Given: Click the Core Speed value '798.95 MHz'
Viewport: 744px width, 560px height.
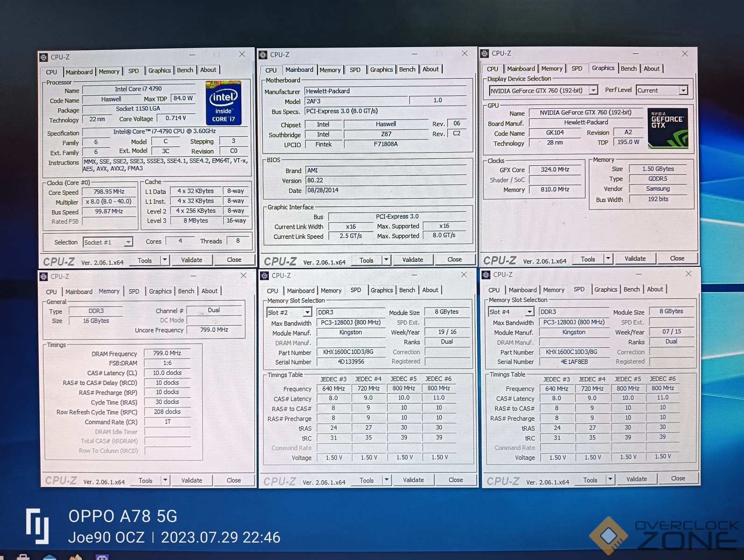Looking at the screenshot, I should point(109,192).
